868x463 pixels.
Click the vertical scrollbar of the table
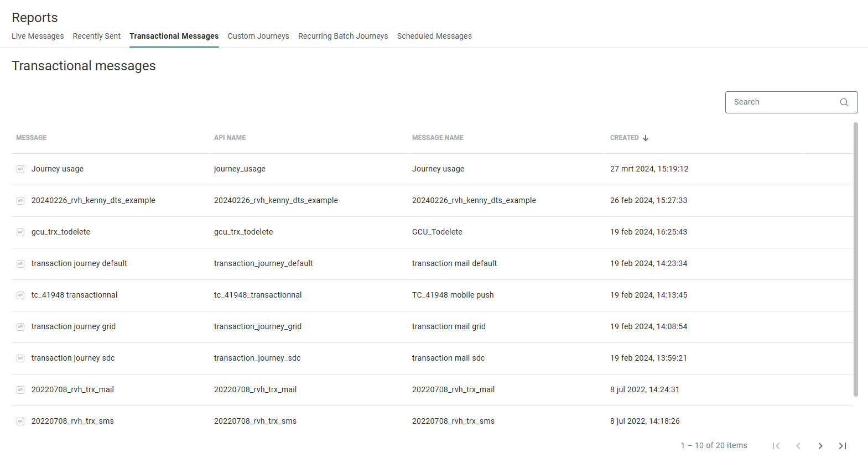(855, 260)
